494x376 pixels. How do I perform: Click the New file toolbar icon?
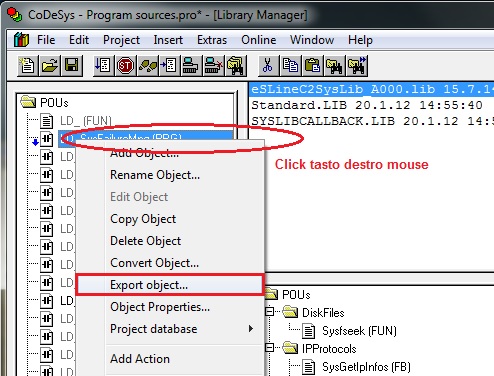27,65
